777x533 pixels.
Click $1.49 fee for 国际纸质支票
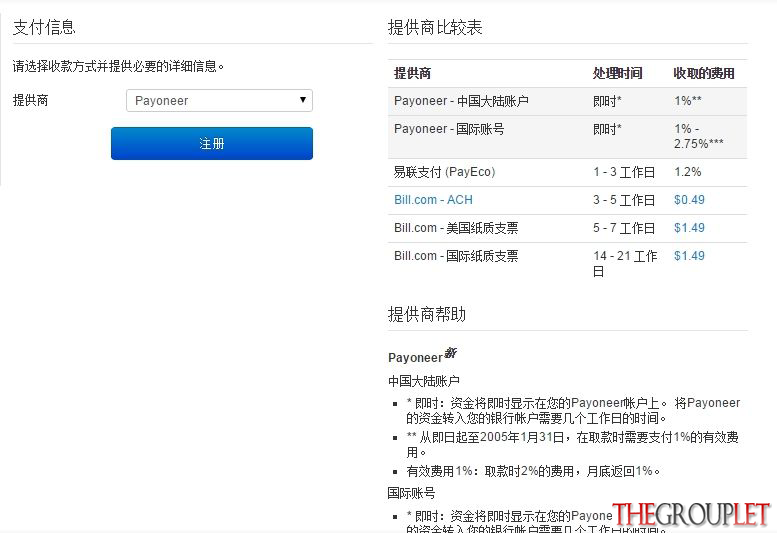689,256
